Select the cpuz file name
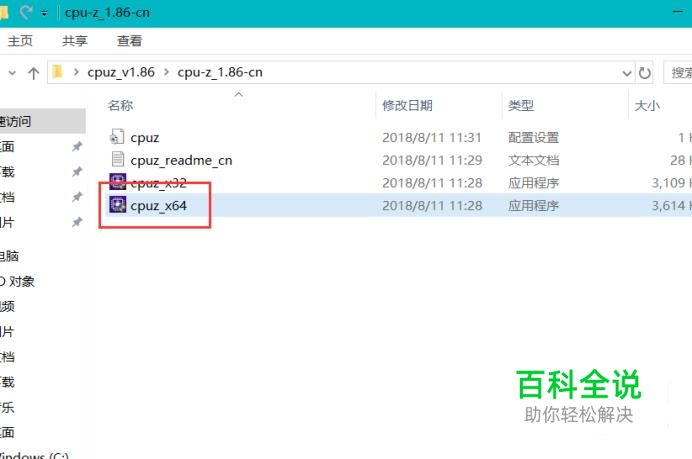Image resolution: width=692 pixels, height=459 pixels. point(145,138)
